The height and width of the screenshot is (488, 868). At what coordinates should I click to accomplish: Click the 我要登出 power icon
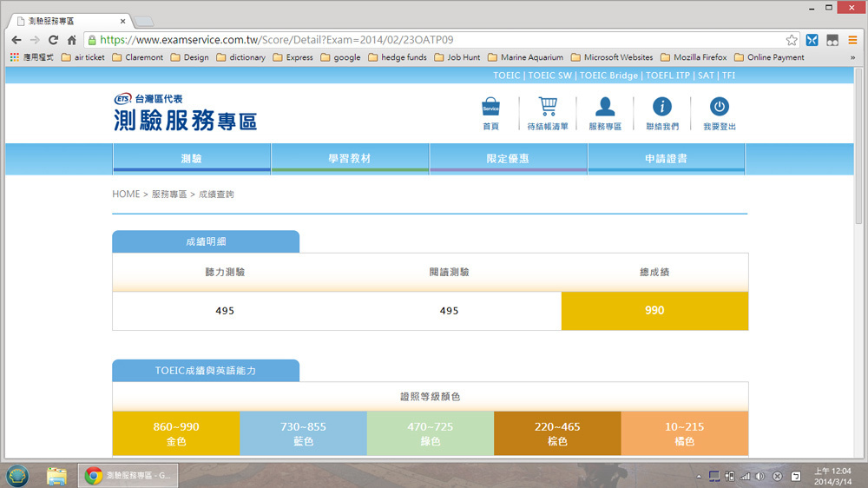(x=719, y=108)
